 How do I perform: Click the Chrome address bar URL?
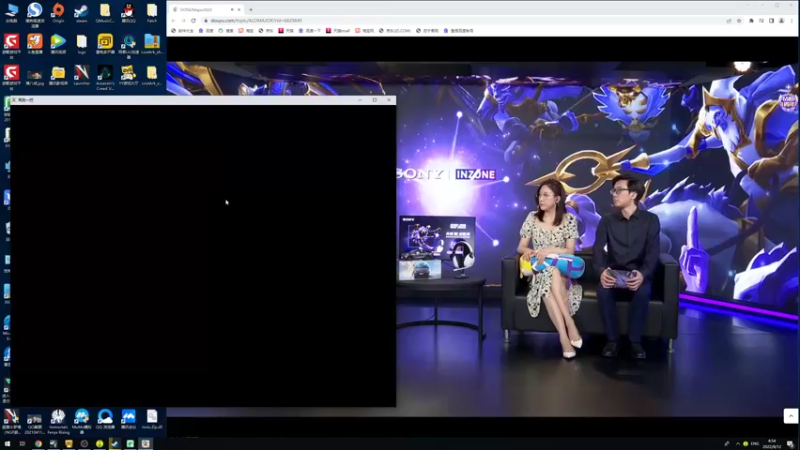coord(256,21)
